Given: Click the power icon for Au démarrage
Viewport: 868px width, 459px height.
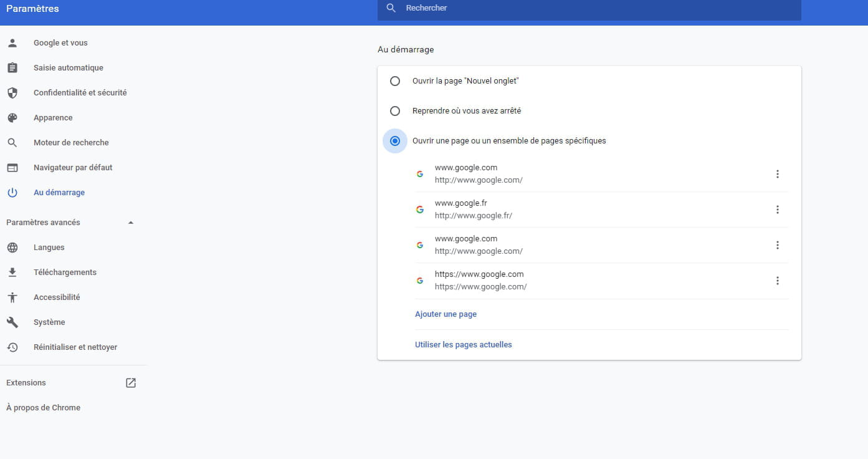Looking at the screenshot, I should pos(12,193).
